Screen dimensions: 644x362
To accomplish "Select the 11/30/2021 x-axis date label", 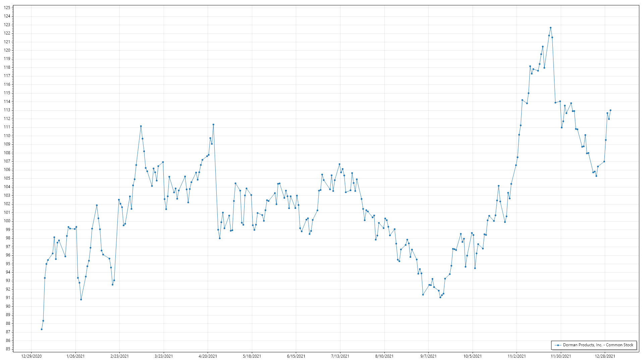I will [561, 356].
